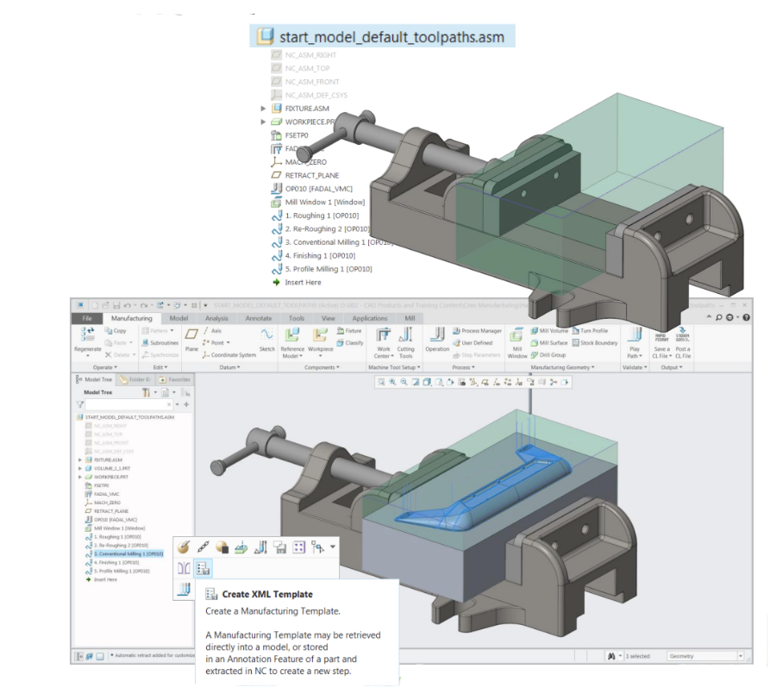This screenshot has height=700, width=776.
Task: Click the Reference Model icon
Action: [292, 334]
